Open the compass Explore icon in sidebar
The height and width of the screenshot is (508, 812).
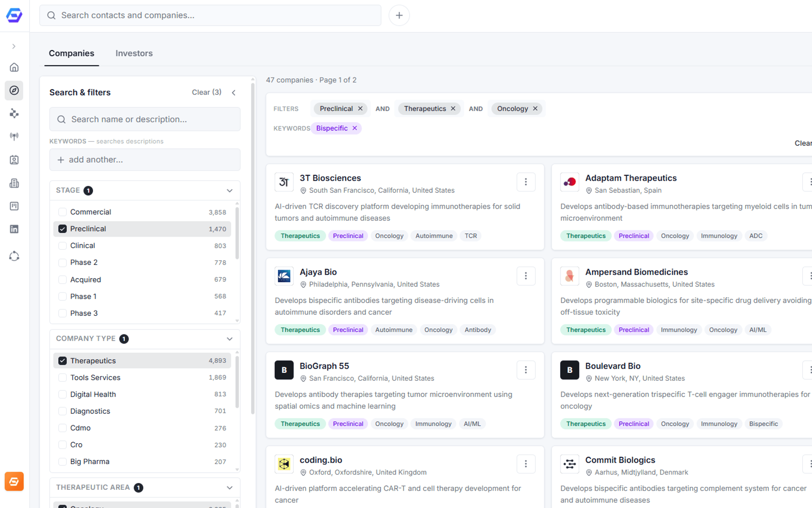point(14,91)
